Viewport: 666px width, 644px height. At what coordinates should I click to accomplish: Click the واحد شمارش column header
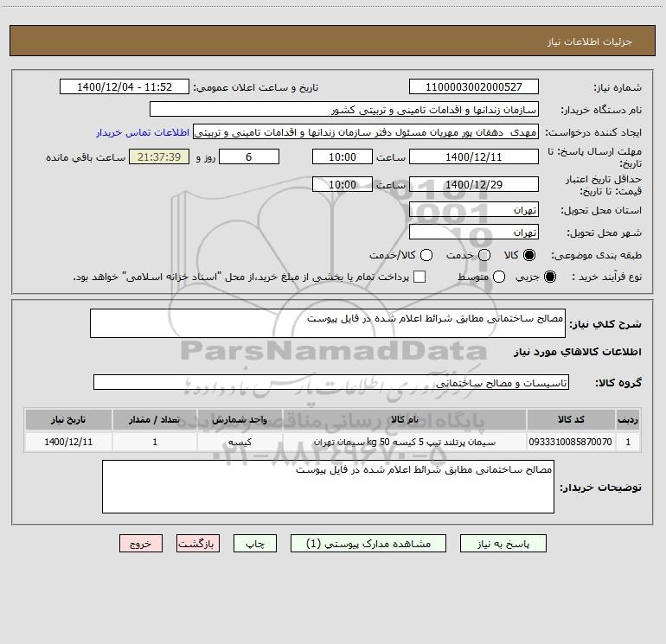coord(240,419)
